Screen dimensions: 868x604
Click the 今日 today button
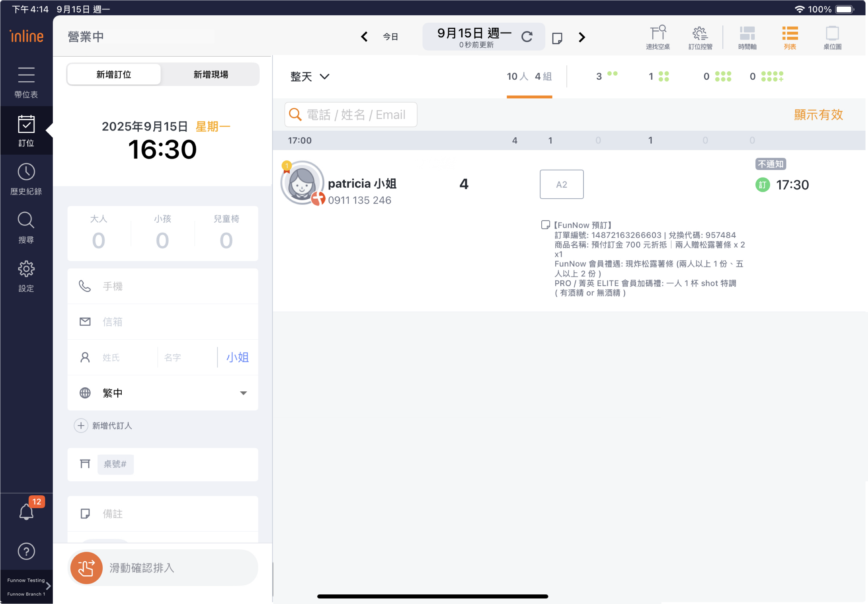[390, 37]
